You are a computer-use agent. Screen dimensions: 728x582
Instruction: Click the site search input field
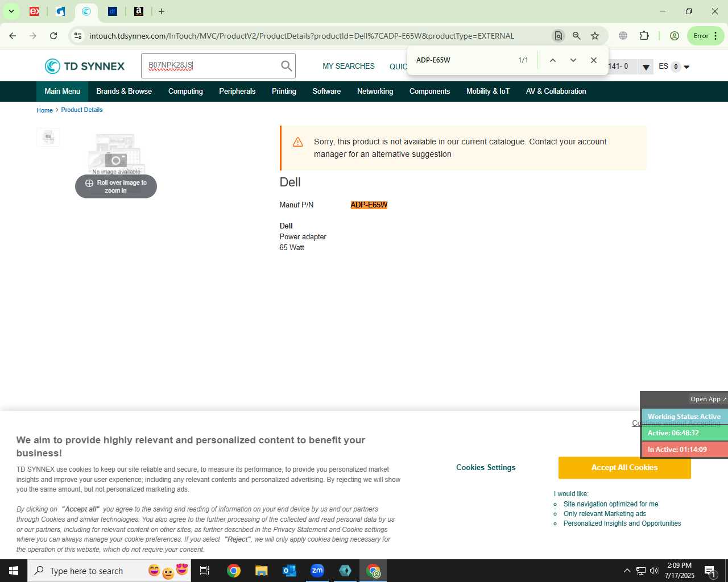(x=210, y=66)
